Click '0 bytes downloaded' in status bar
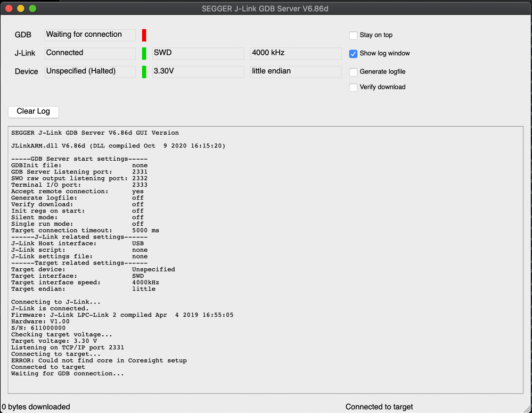The image size is (532, 413). (36, 407)
